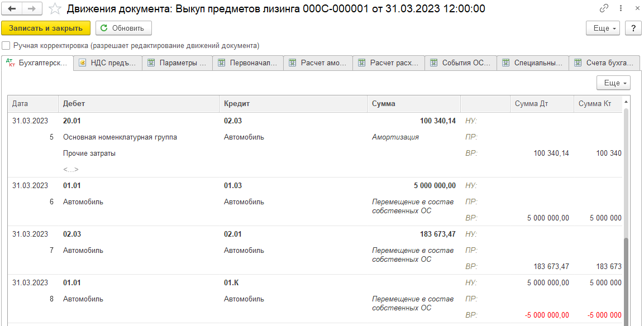This screenshot has width=644, height=326.
Task: Select credit account 01.03 in row 6
Action: click(x=233, y=185)
